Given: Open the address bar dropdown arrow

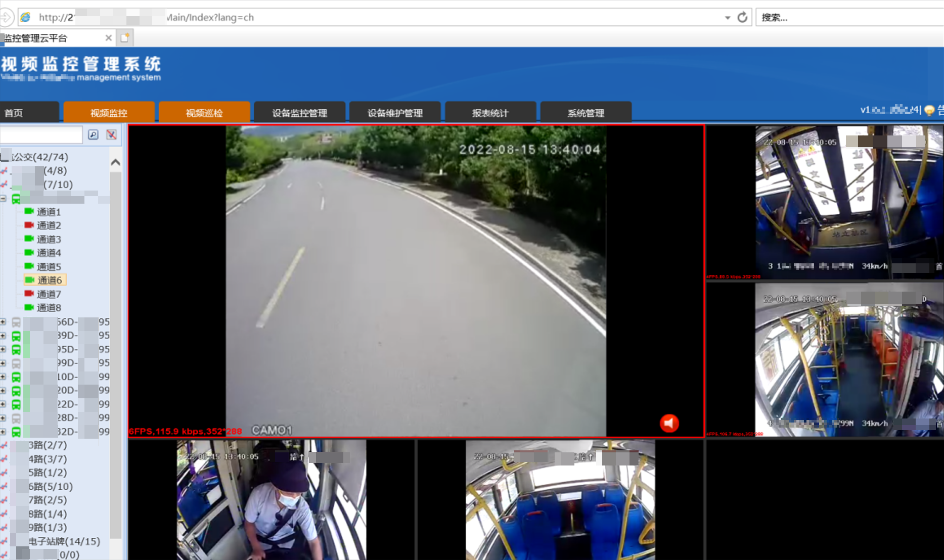Looking at the screenshot, I should [x=728, y=18].
